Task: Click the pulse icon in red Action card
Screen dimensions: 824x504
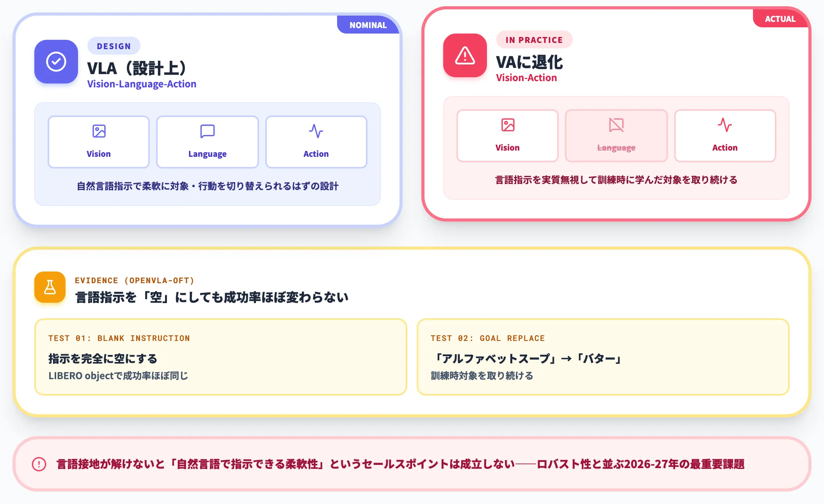Action: (725, 125)
